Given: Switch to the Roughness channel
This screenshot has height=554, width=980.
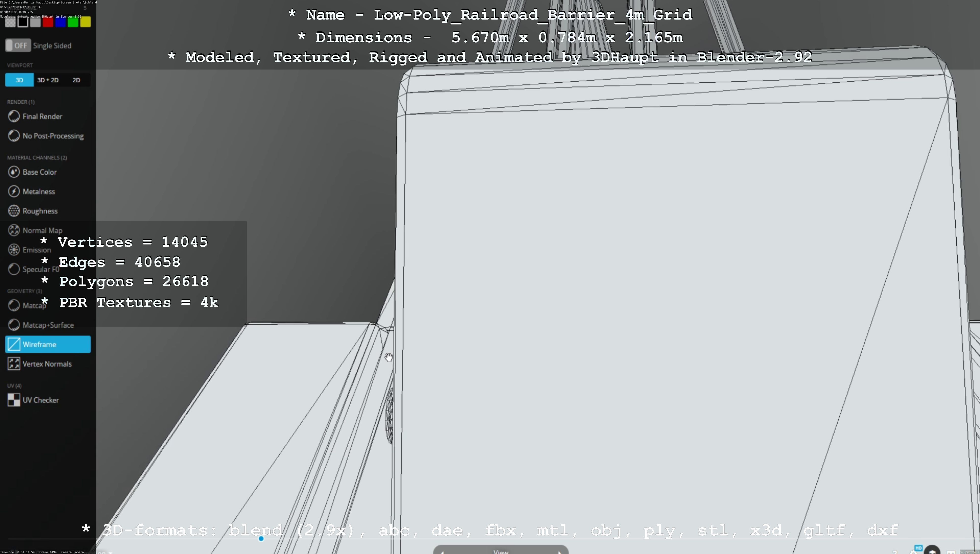Looking at the screenshot, I should [x=40, y=211].
